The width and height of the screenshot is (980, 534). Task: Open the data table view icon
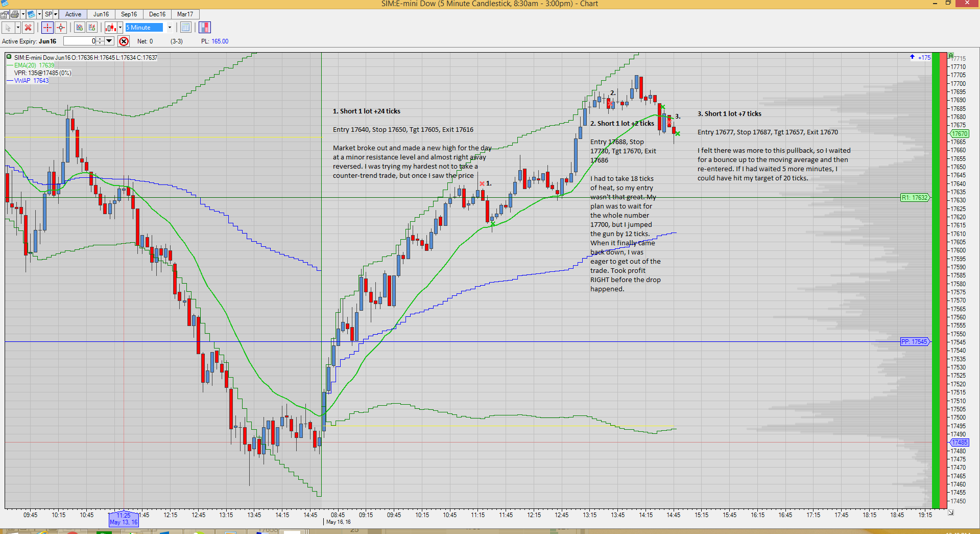click(x=186, y=28)
